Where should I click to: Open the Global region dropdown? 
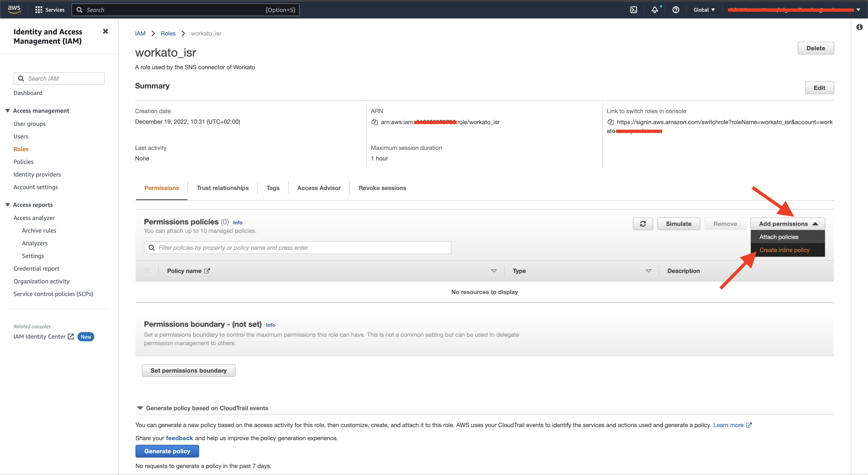click(x=704, y=10)
